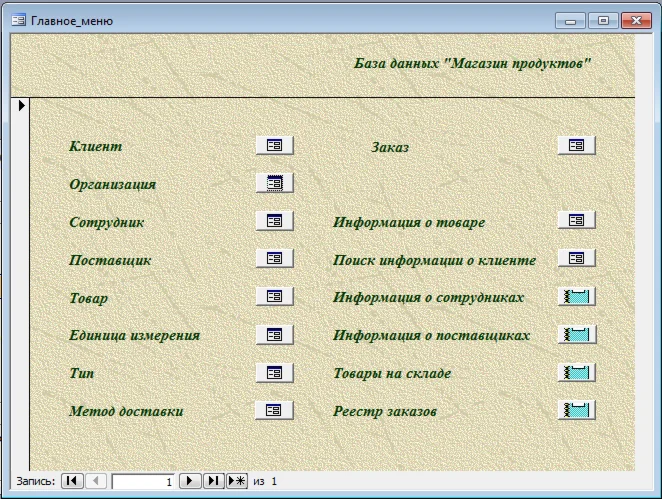This screenshot has width=662, height=499.
Task: Open the Организация form button
Action: [274, 183]
